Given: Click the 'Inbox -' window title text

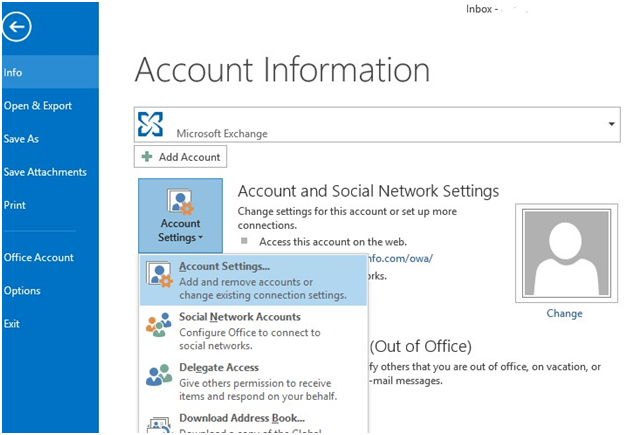Looking at the screenshot, I should click(x=482, y=9).
